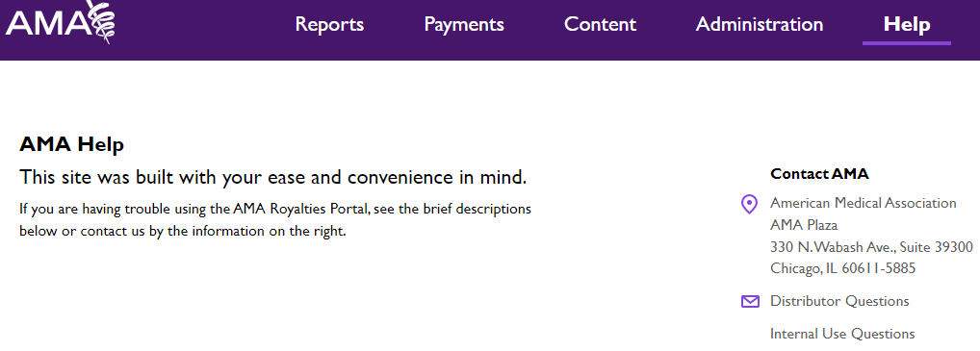Click the Contact AMA heading
Screen dimensions: 980x351
point(819,174)
